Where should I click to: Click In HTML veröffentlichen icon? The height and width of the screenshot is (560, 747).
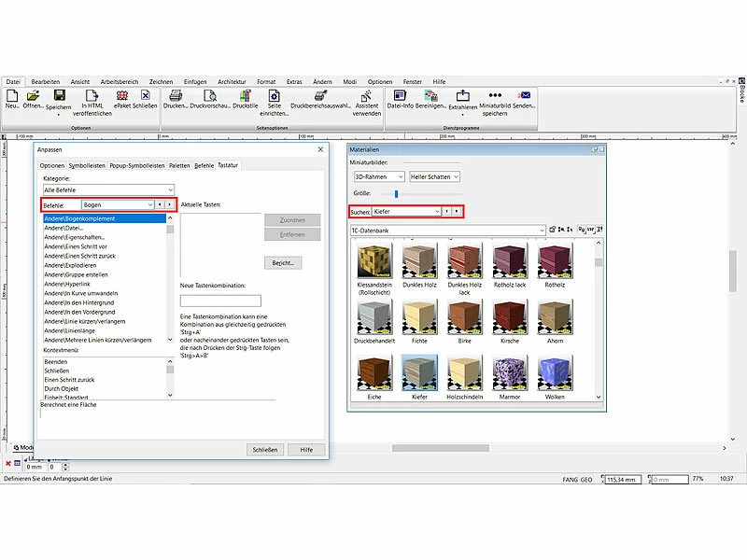[x=91, y=96]
